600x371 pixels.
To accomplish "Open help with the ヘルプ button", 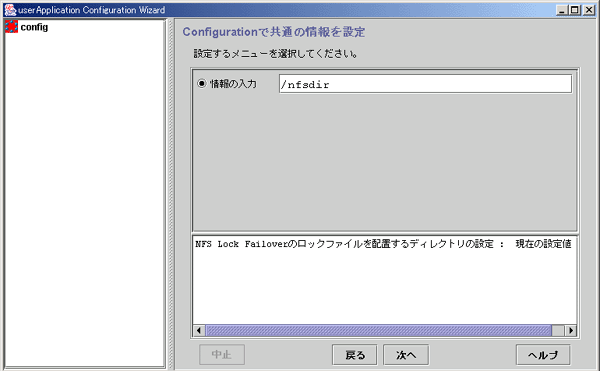I will [x=543, y=355].
